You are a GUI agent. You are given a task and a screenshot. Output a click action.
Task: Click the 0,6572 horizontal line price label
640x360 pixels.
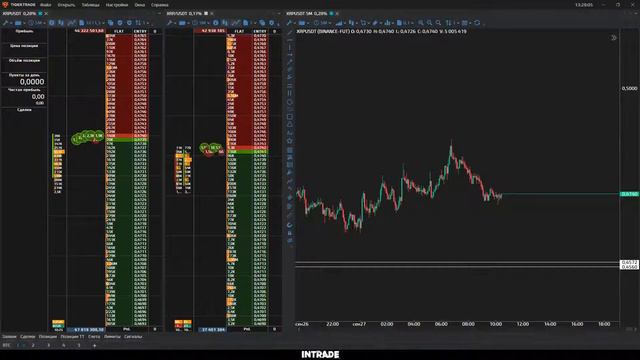(x=629, y=262)
